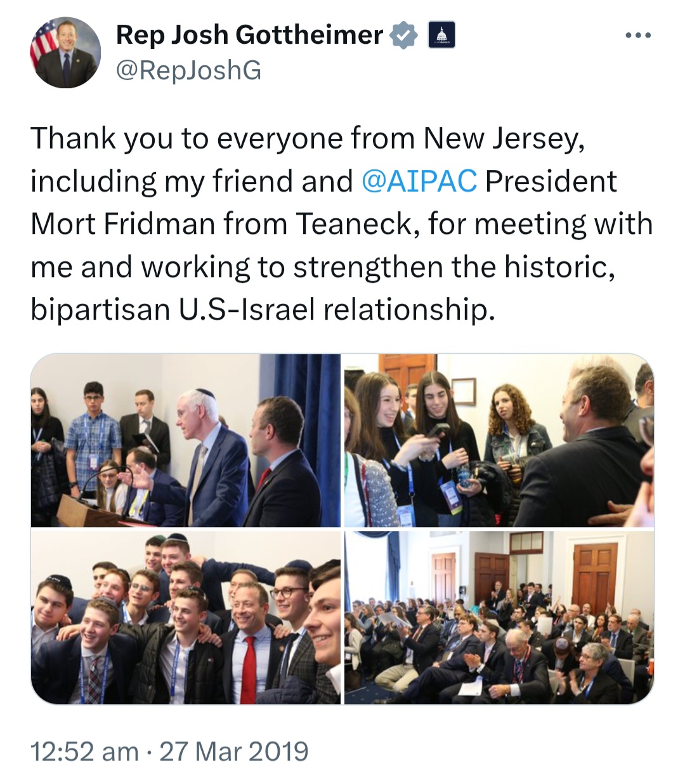This screenshot has height=784, width=685.
Task: Click the text 'bipartisan U.S-Israel relationship.'
Action: tap(262, 310)
